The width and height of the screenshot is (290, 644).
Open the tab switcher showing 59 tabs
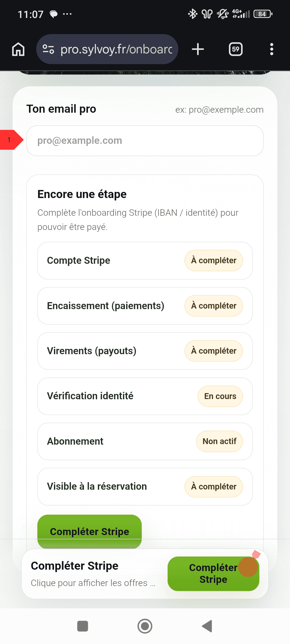(x=235, y=49)
